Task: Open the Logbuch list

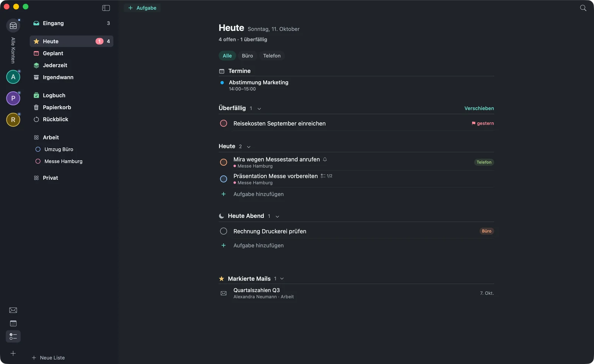Action: click(71, 95)
